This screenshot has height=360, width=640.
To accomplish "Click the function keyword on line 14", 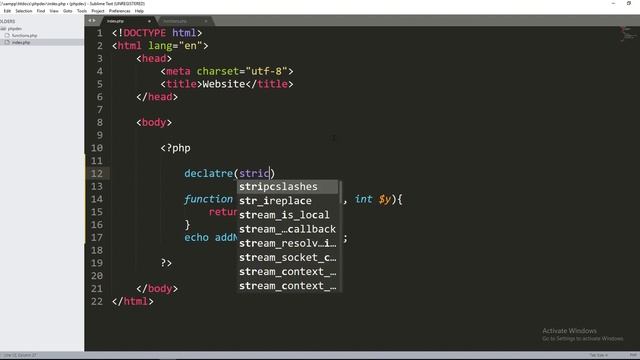I will (x=208, y=199).
